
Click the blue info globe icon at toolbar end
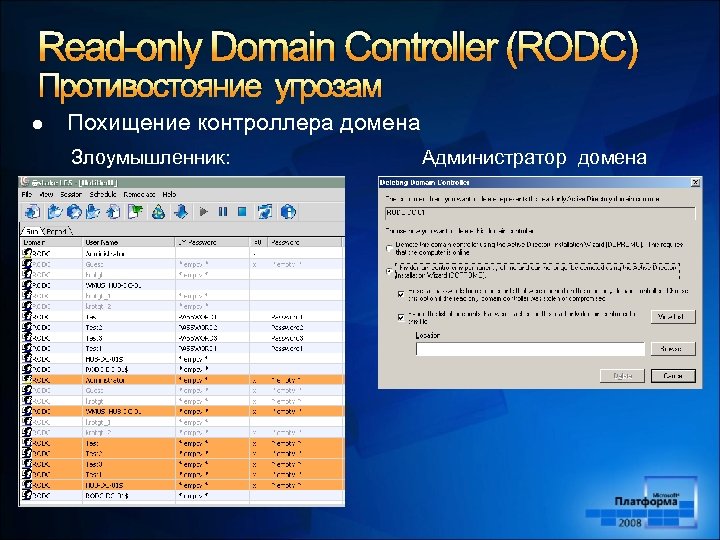(x=288, y=212)
